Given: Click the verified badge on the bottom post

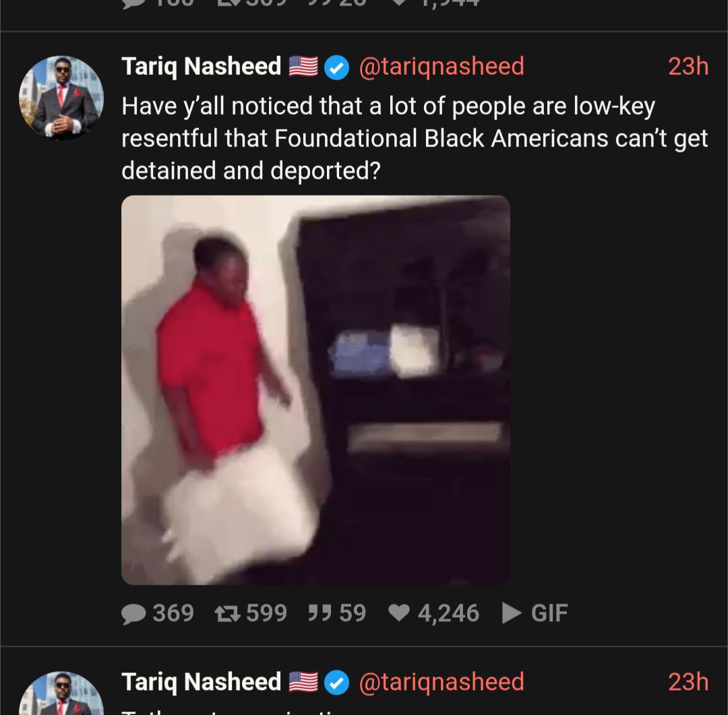Looking at the screenshot, I should 336,683.
